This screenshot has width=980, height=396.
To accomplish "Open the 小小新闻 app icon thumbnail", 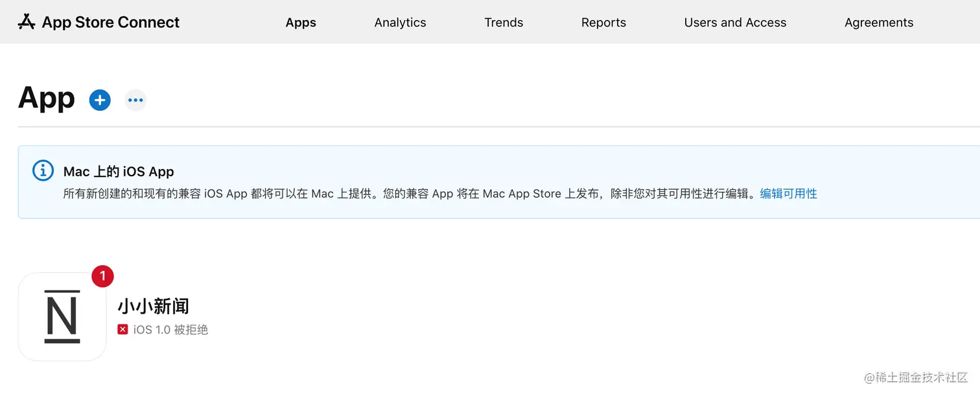I will 62,316.
